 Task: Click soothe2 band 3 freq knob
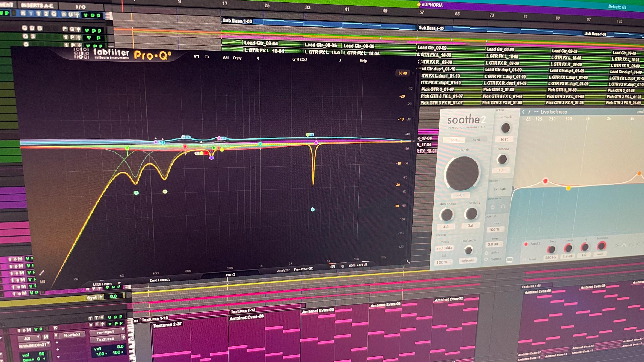pyautogui.click(x=551, y=249)
